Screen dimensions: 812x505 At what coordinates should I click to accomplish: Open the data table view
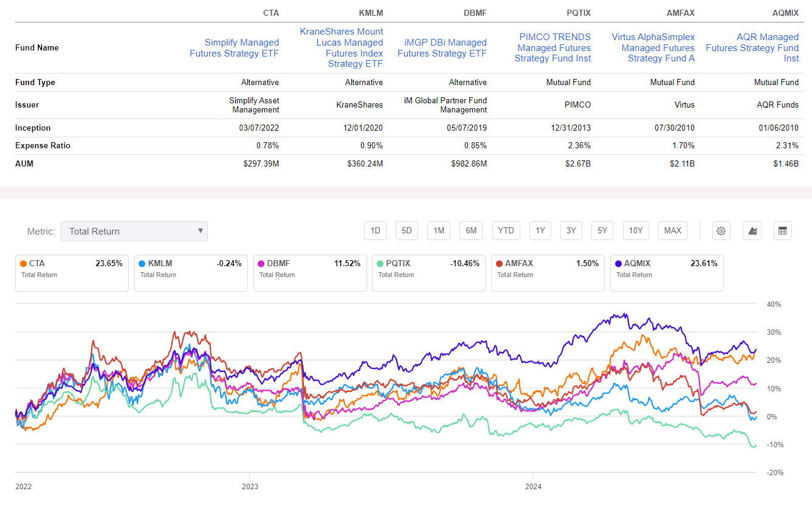pyautogui.click(x=782, y=230)
